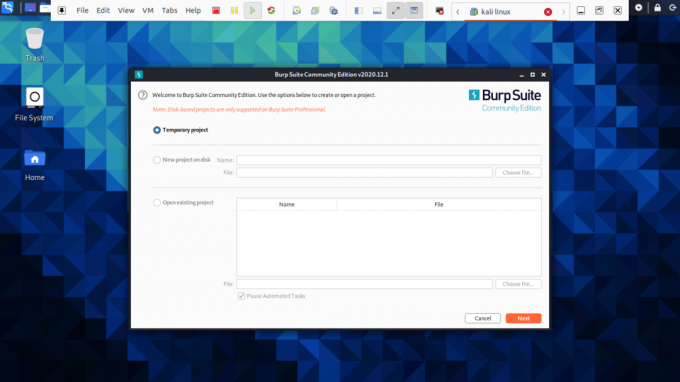
Task: Click the restart VM icon
Action: [271, 10]
